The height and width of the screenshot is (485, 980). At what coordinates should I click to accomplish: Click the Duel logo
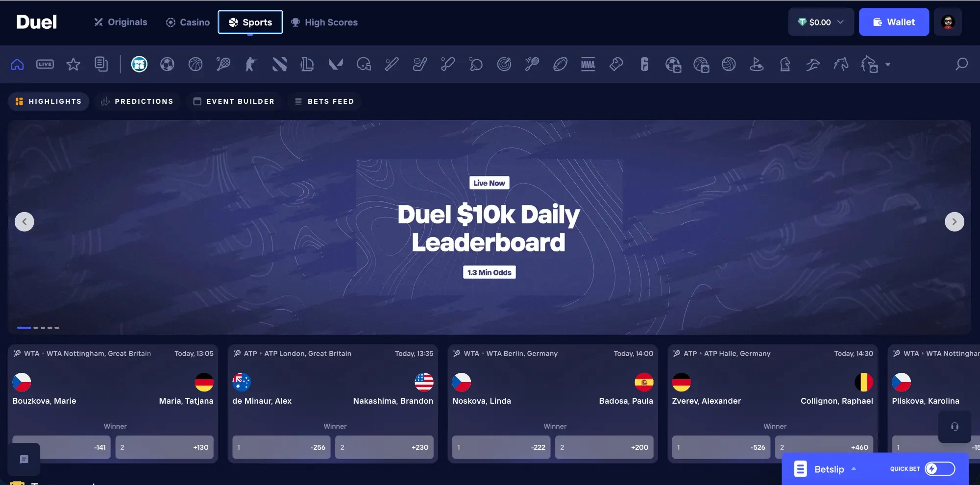[x=37, y=22]
